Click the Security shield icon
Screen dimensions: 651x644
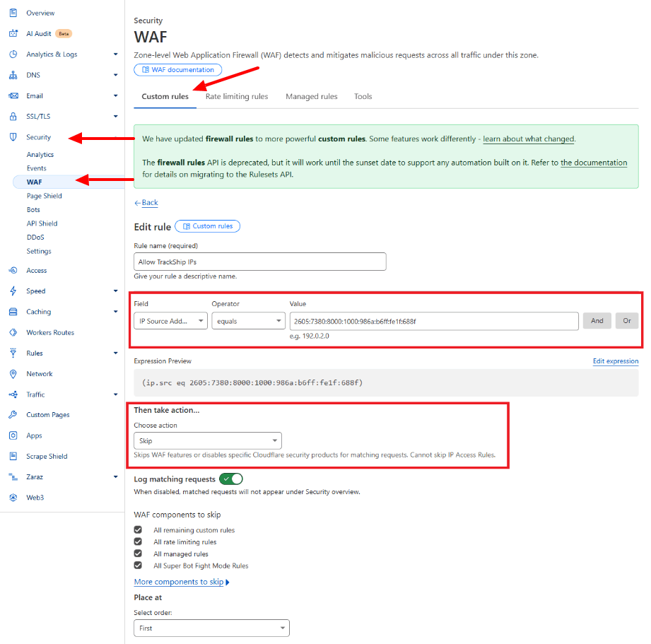click(13, 137)
